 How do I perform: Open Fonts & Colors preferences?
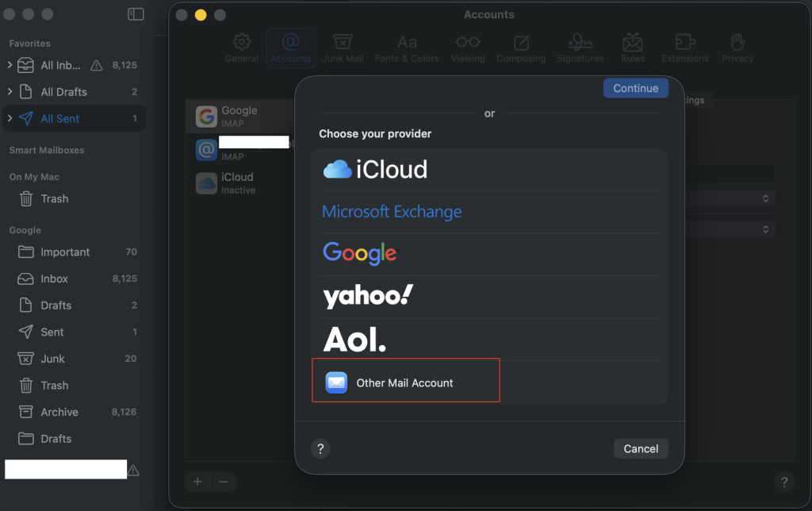point(407,48)
